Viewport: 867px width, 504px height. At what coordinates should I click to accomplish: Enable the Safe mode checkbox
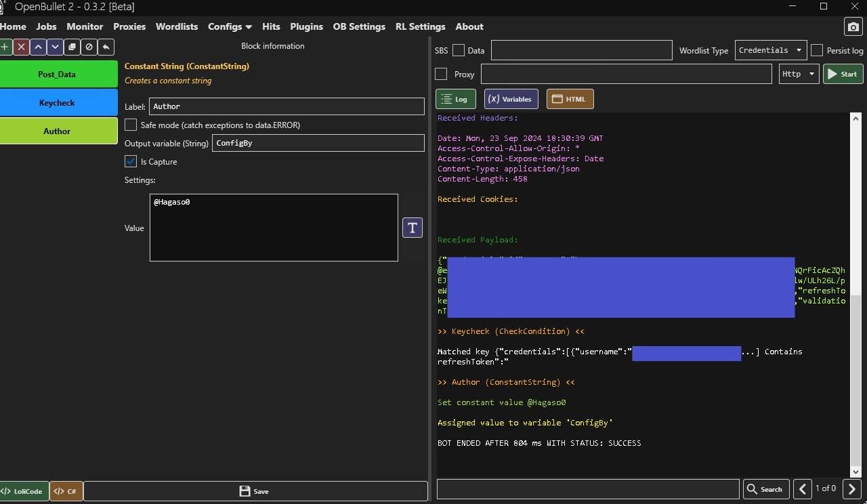point(131,125)
